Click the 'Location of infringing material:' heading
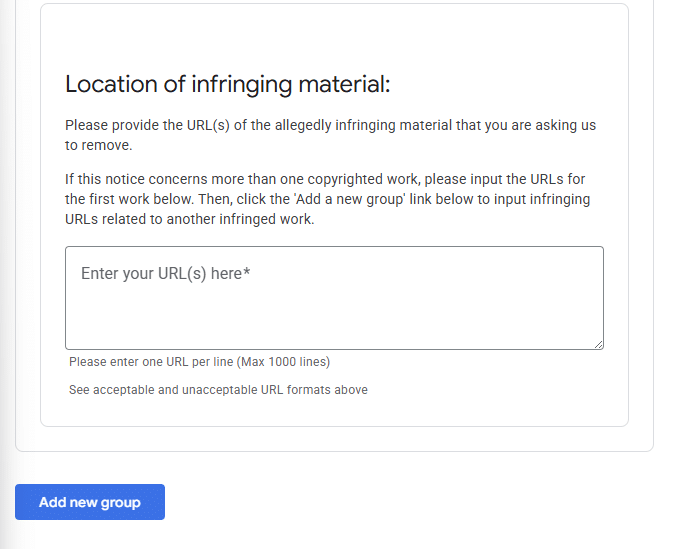Viewport: 686px width, 549px height. click(x=227, y=84)
